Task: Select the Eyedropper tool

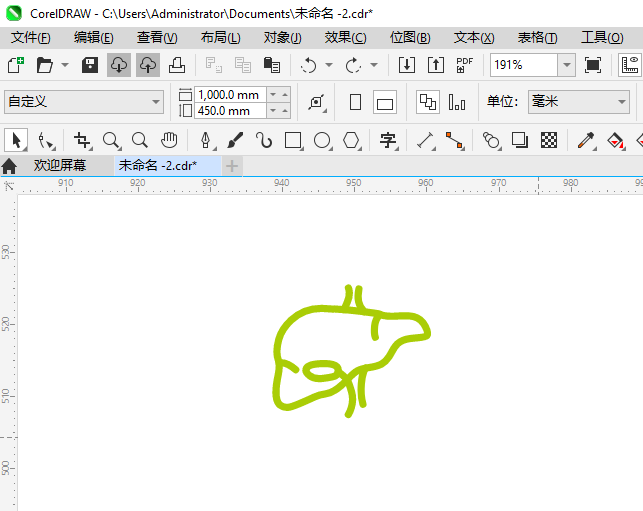Action: pyautogui.click(x=586, y=140)
